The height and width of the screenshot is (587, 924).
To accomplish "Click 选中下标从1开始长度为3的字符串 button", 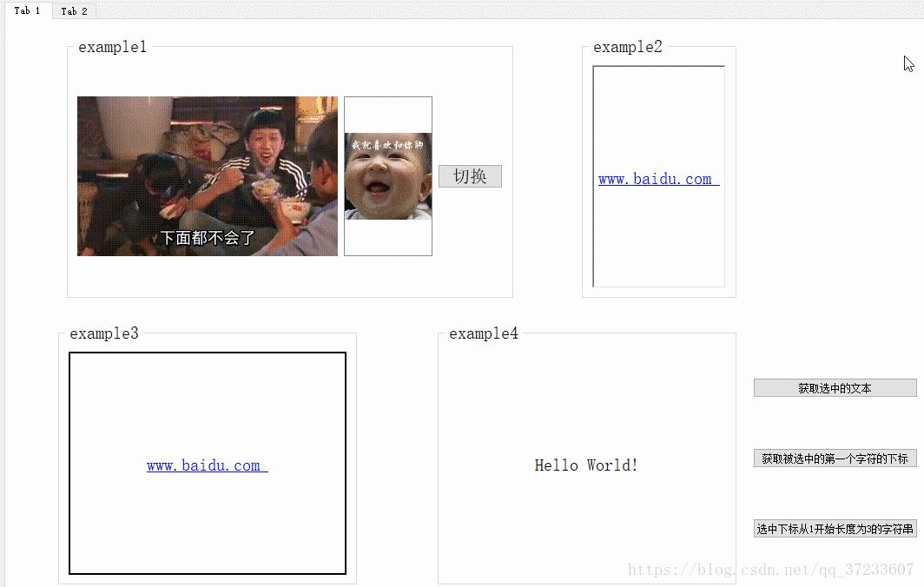I will [835, 529].
